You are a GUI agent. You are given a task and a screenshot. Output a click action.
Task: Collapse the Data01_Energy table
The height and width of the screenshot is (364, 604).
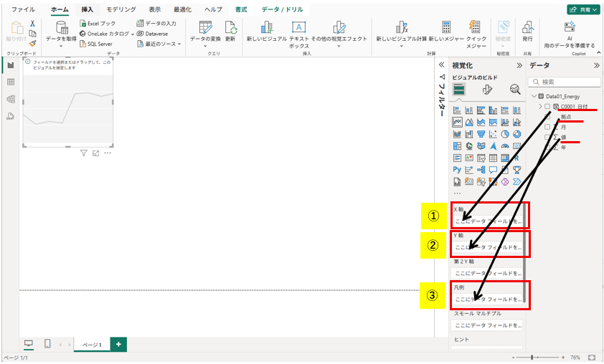click(534, 96)
